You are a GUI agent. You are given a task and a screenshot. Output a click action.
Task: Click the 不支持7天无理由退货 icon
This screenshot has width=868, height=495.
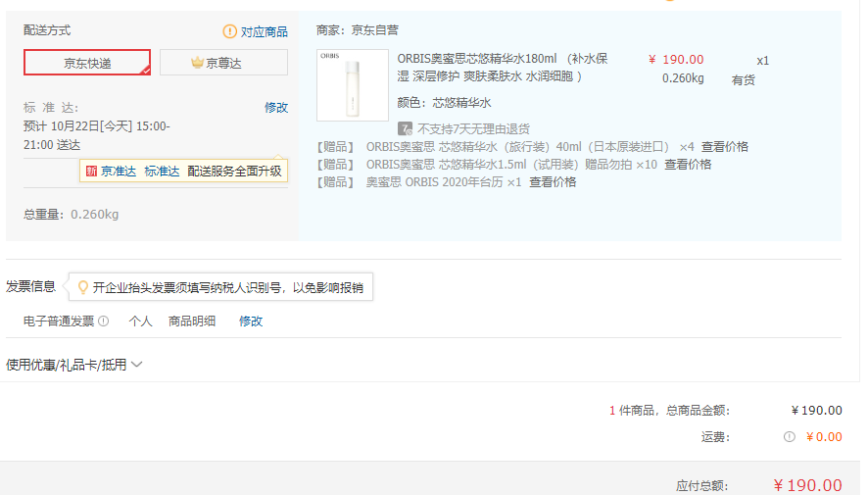tap(406, 129)
